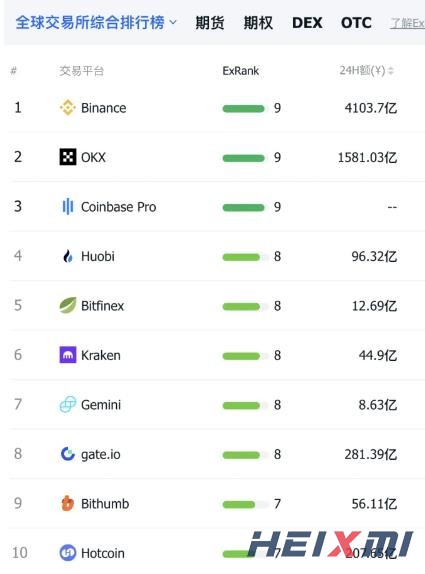This screenshot has width=425, height=574.
Task: Click the Coinbase Pro logo icon
Action: pos(68,206)
